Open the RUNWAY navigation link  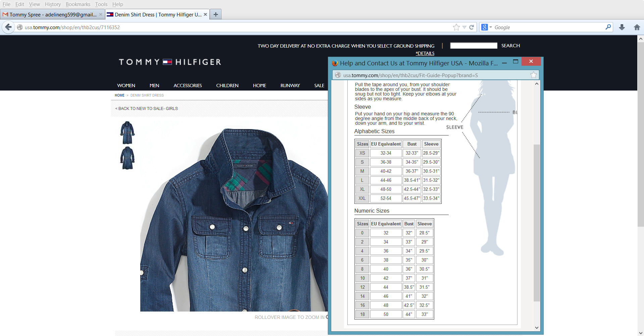290,86
